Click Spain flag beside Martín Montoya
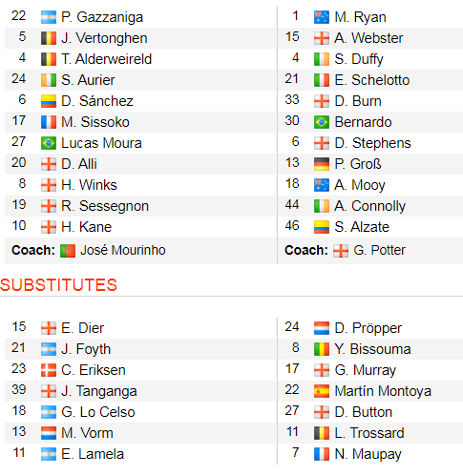463x476 pixels. pyautogui.click(x=322, y=391)
